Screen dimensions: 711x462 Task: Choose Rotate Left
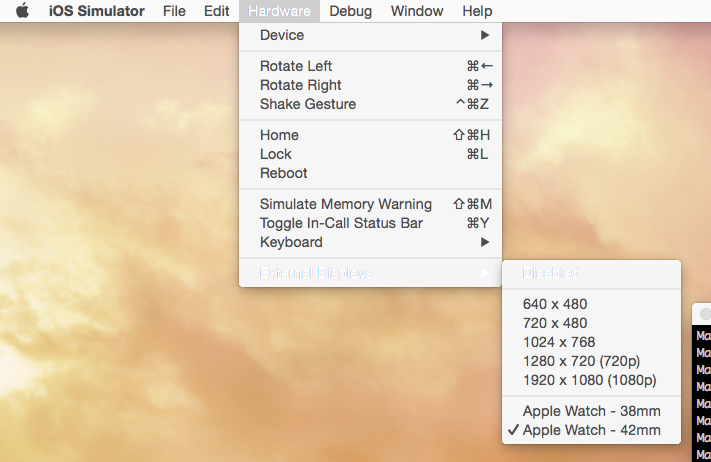[370, 66]
